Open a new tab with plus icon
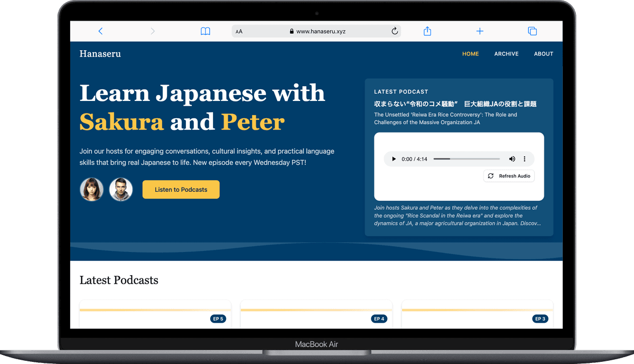 [480, 31]
